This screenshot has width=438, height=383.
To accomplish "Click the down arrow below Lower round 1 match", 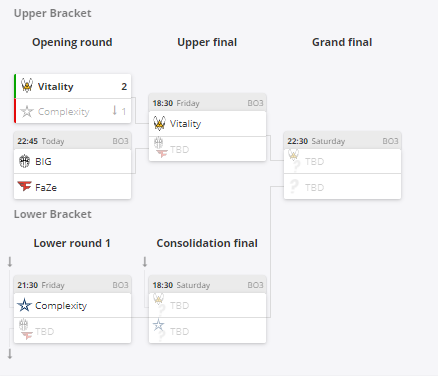I will pyautogui.click(x=10, y=354).
